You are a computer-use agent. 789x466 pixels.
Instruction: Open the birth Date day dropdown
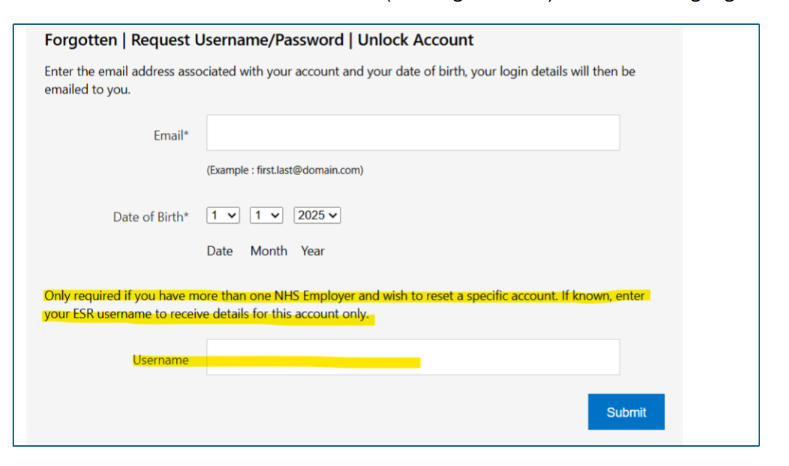222,215
